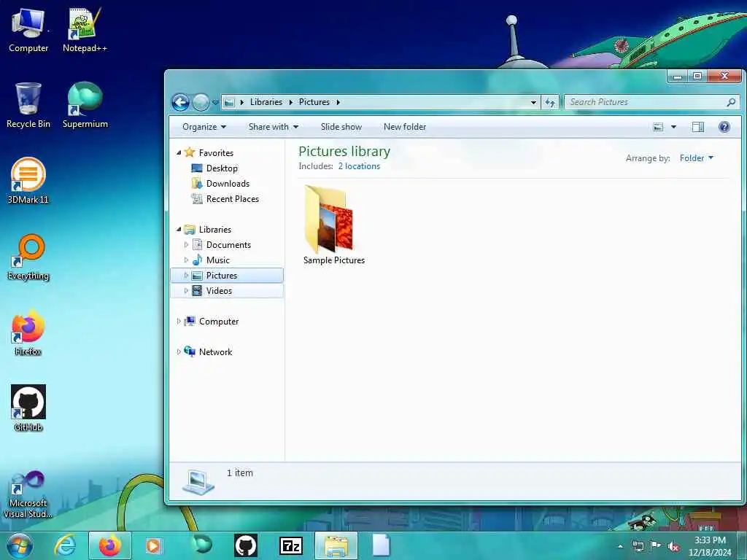Select the Recycle Bin desktop icon
747x560 pixels.
[x=28, y=105]
